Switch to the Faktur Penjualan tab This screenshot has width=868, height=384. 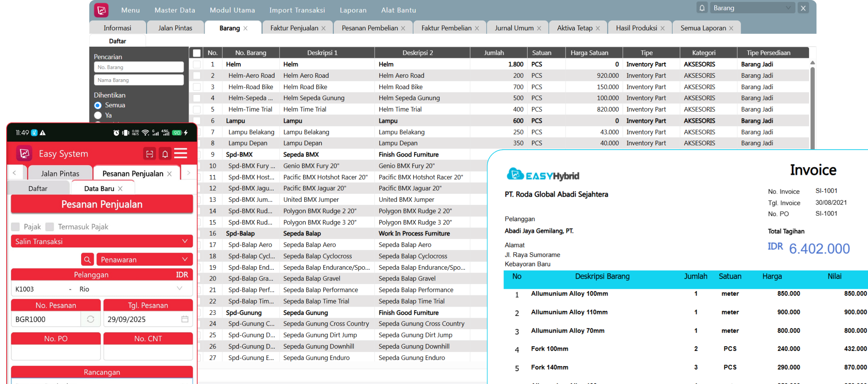[x=294, y=28]
